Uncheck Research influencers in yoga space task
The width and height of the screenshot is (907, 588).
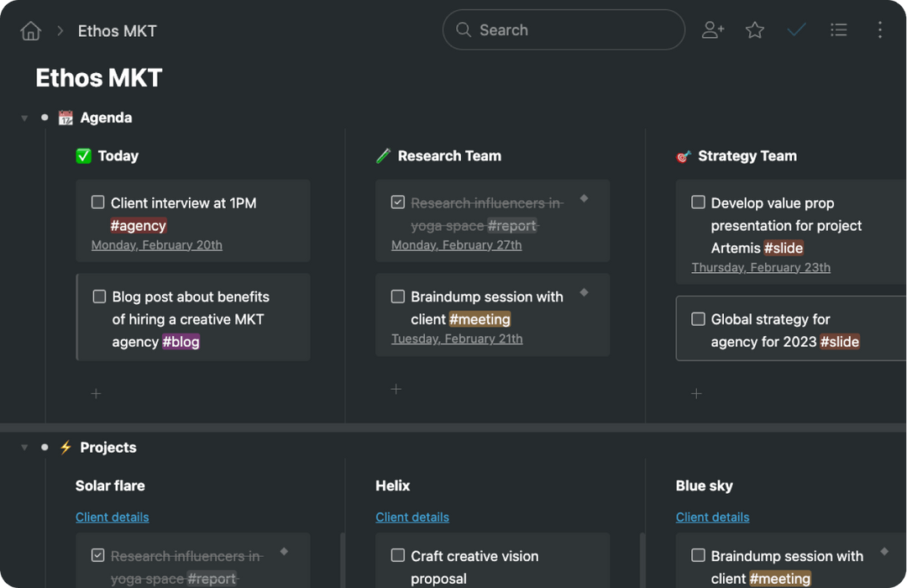coord(398,202)
